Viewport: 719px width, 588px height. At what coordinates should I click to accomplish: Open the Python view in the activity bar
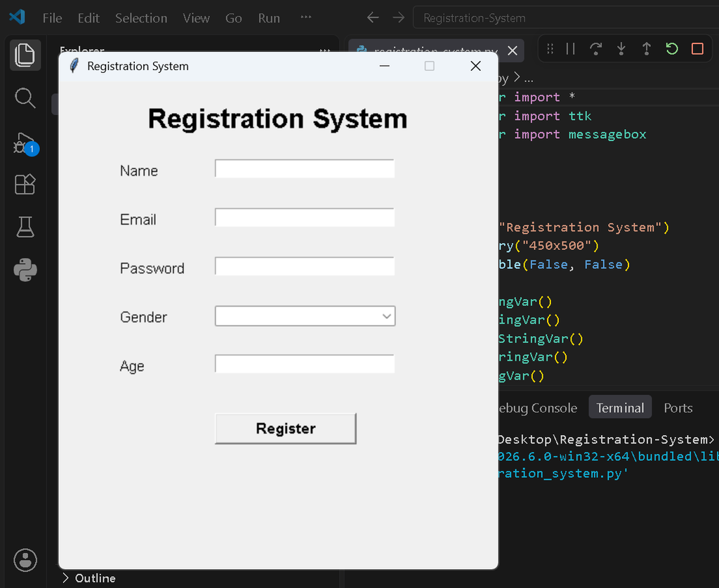tap(25, 269)
